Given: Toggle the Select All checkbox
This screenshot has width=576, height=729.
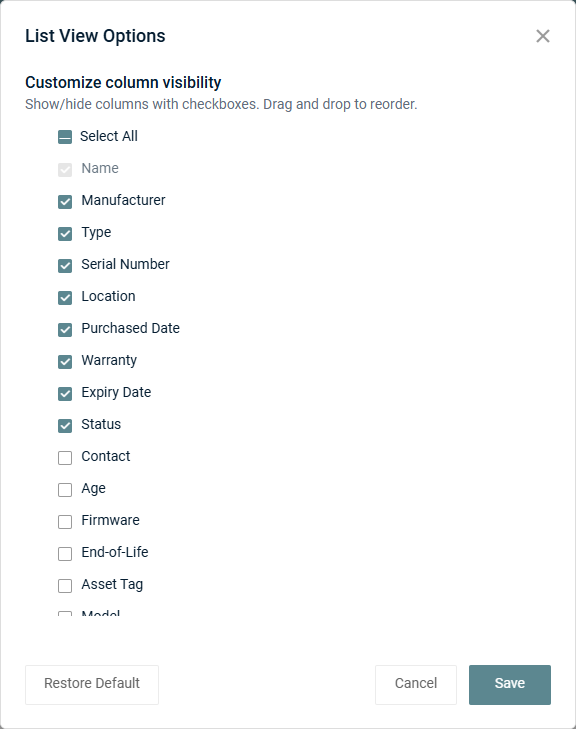Looking at the screenshot, I should point(65,137).
